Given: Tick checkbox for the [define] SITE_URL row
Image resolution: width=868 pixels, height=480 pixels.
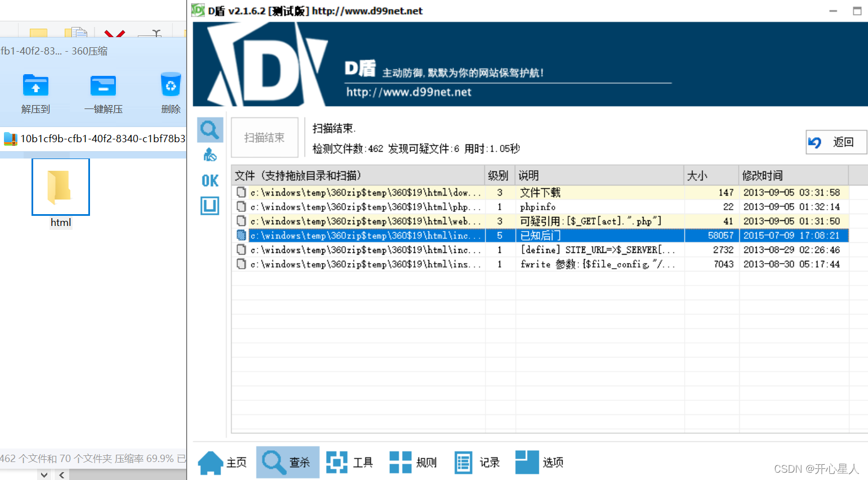Looking at the screenshot, I should (x=241, y=250).
